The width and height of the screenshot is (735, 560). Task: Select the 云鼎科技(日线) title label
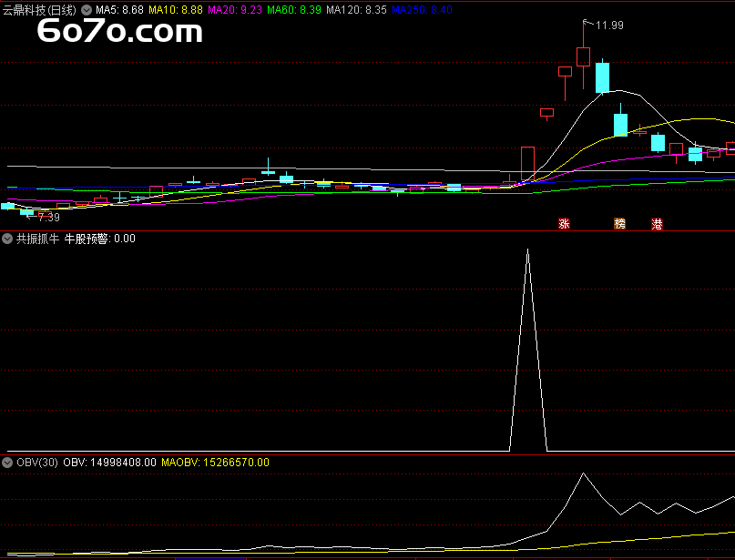[x=39, y=10]
